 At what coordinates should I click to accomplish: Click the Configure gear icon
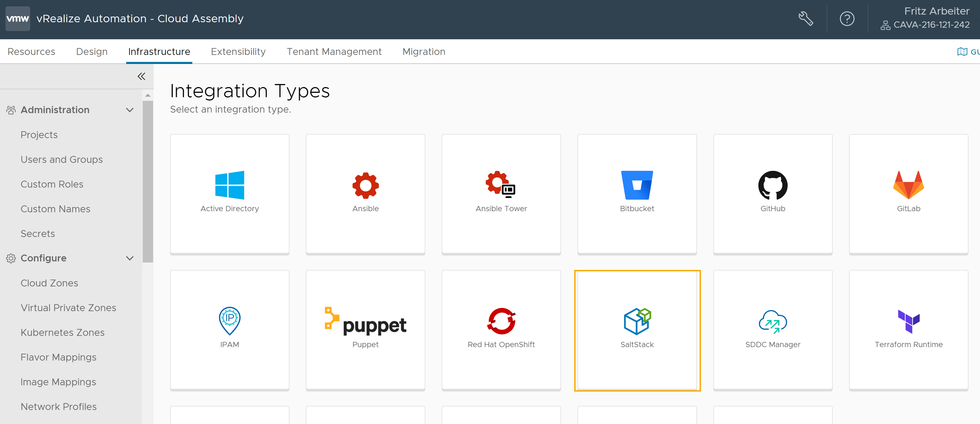(11, 258)
